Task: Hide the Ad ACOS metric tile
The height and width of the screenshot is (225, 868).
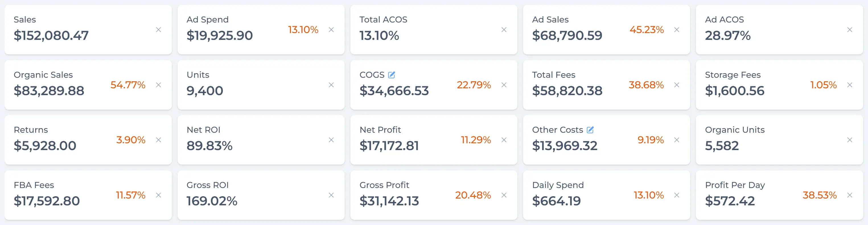Action: [x=850, y=30]
